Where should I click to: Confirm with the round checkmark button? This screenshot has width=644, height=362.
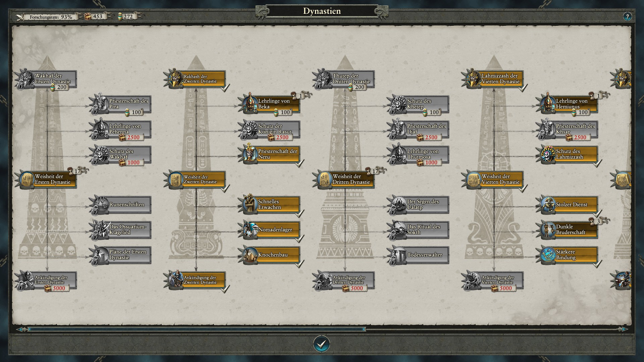pos(321,344)
